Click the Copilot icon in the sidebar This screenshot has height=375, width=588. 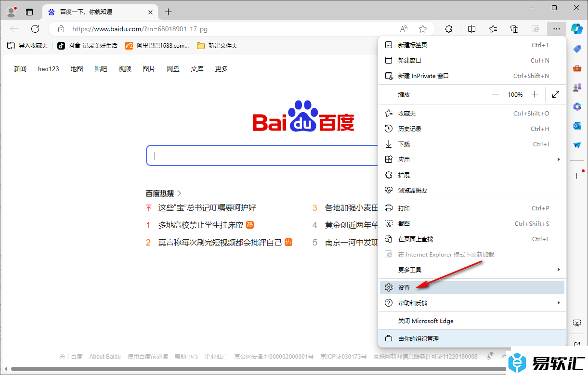click(x=577, y=28)
